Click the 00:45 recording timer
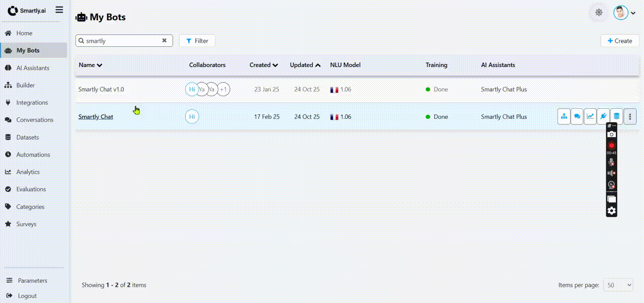 coord(611,153)
